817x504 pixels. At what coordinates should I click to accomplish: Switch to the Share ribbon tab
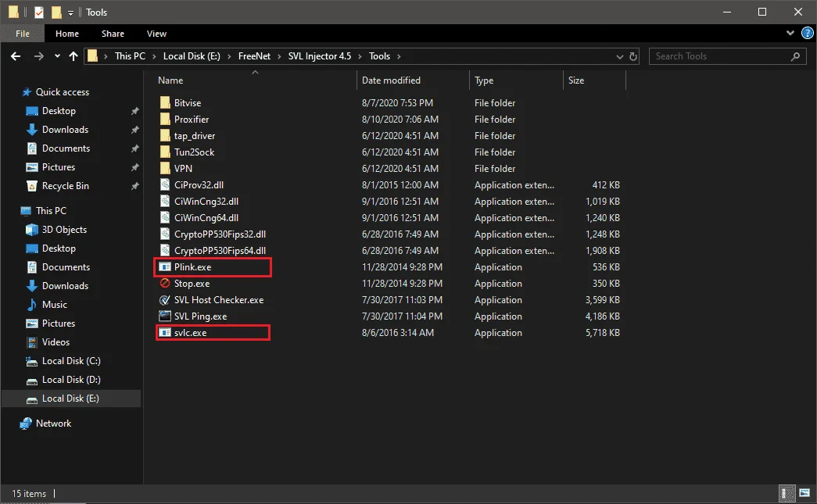tap(113, 34)
